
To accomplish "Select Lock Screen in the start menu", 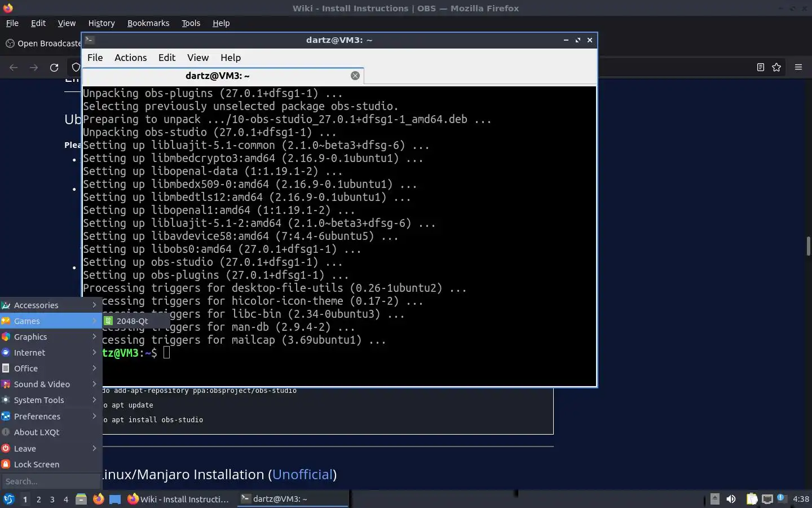I will point(51,464).
